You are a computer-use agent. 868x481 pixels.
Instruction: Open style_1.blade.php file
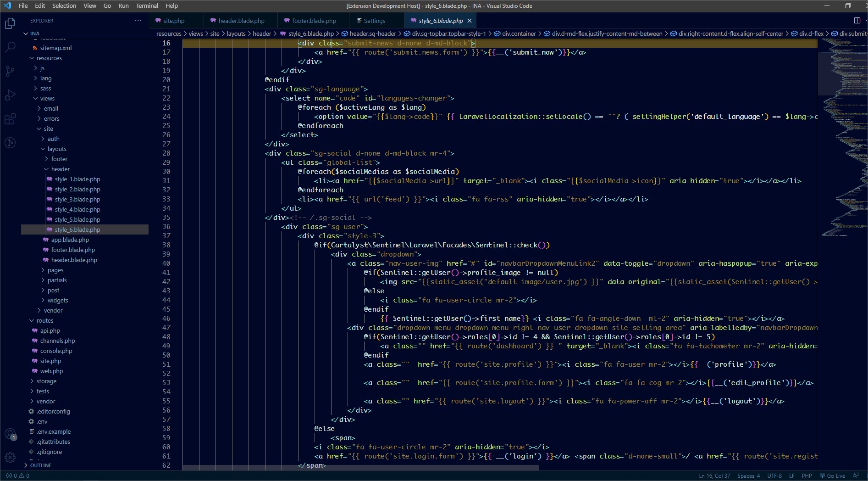(77, 179)
